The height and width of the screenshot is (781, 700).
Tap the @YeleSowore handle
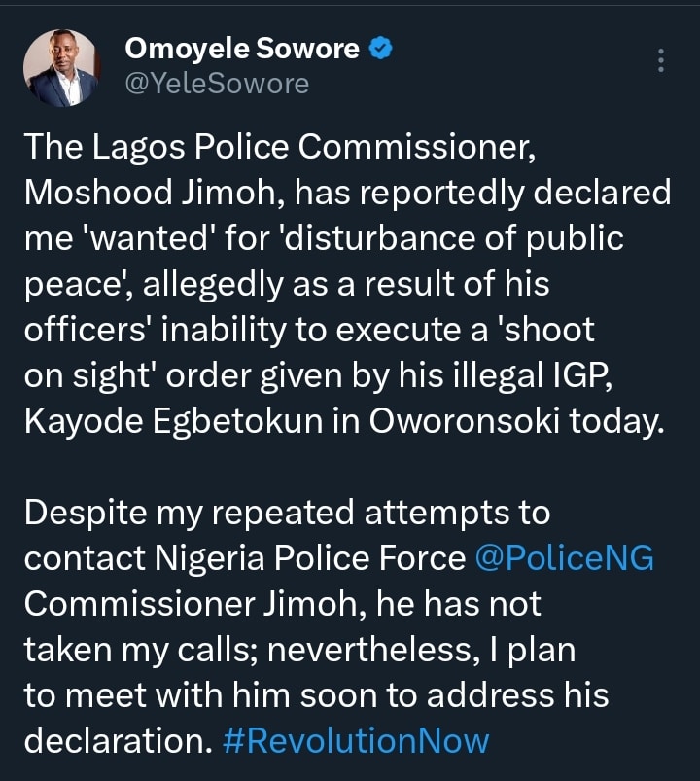(x=217, y=85)
